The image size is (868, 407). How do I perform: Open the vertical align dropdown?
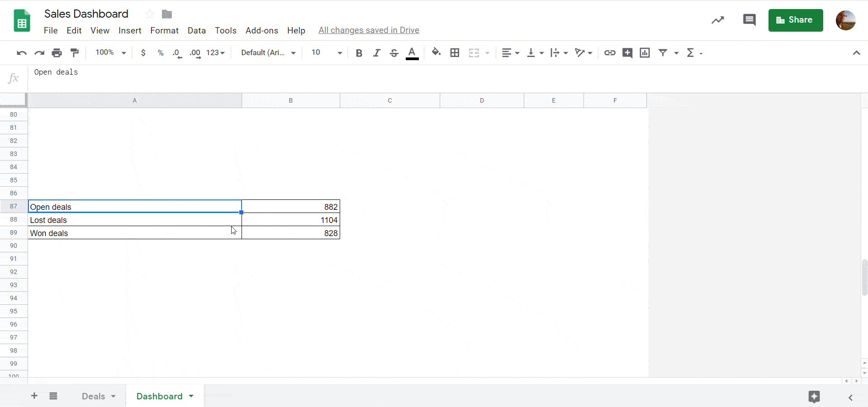point(535,53)
